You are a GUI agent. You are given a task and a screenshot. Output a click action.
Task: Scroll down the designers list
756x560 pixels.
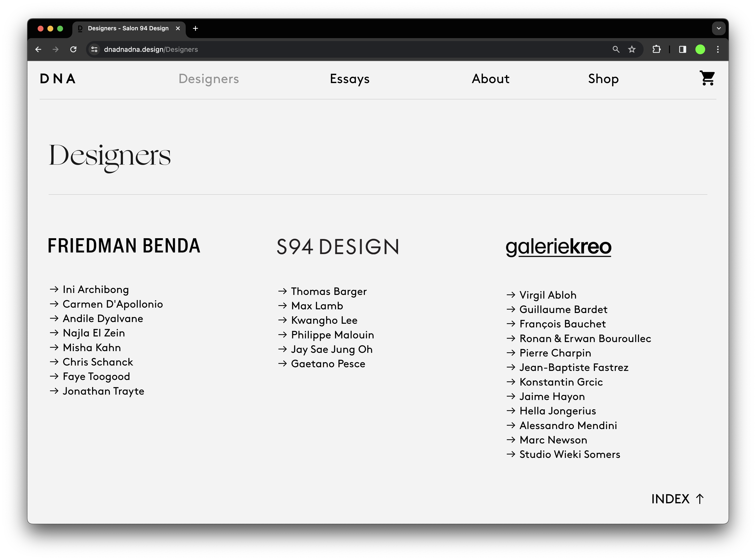(678, 499)
